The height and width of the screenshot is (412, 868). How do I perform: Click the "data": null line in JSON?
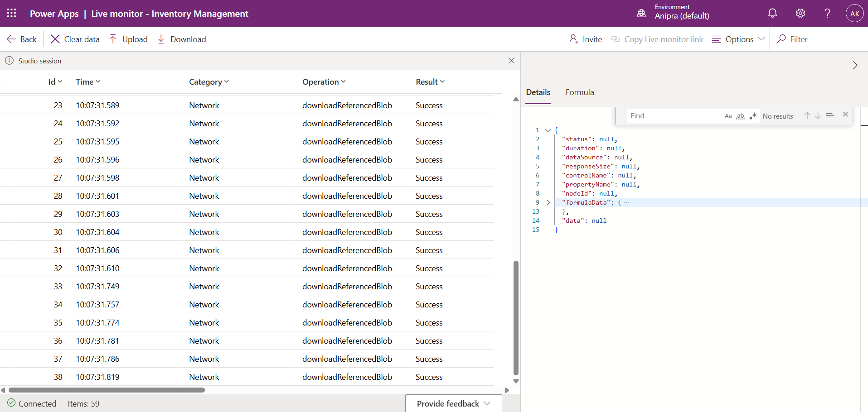coord(584,220)
